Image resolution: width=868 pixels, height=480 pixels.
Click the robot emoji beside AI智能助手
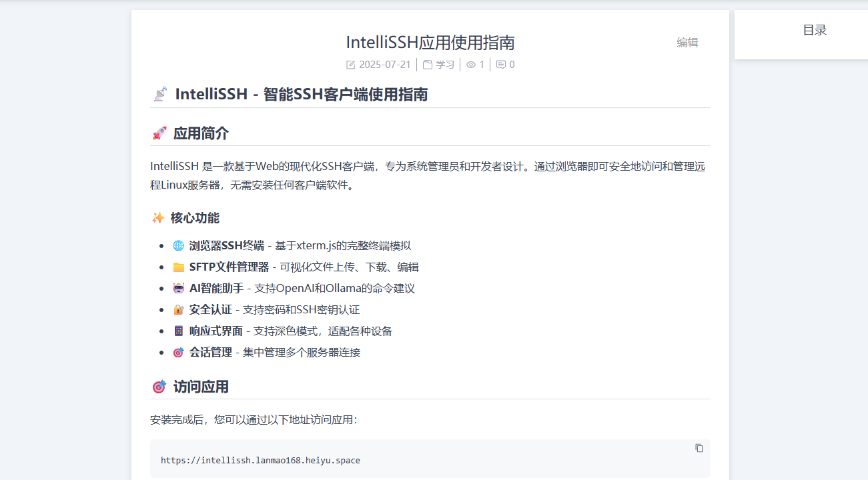[x=178, y=289]
